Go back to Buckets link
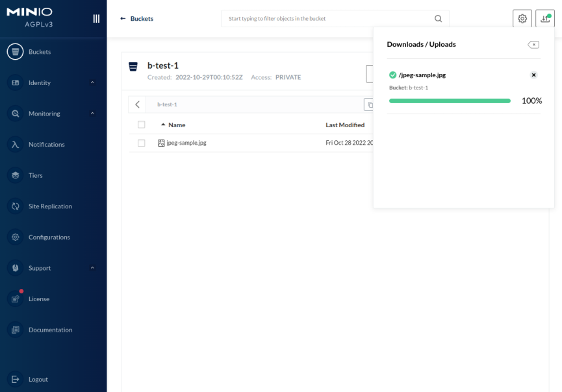This screenshot has width=562, height=392. pos(137,19)
